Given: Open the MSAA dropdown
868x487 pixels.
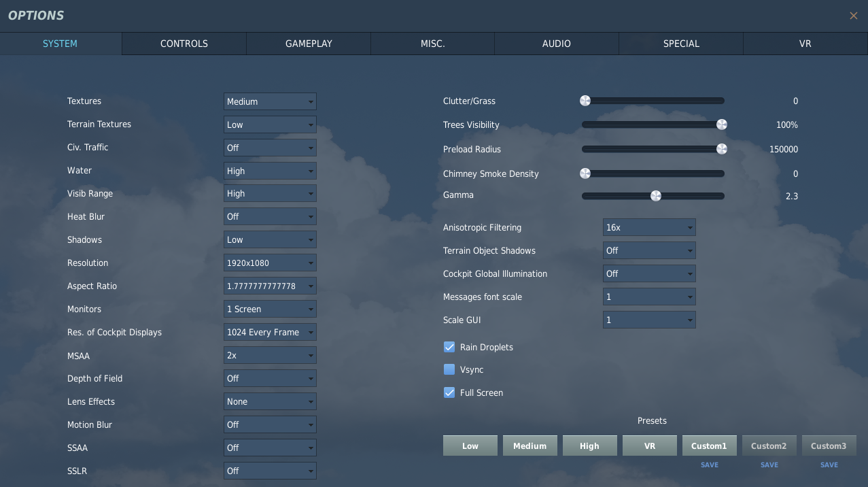Looking at the screenshot, I should (270, 355).
